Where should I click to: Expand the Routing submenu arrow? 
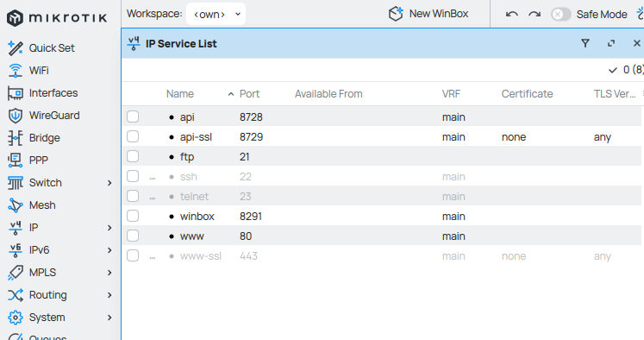tap(109, 295)
